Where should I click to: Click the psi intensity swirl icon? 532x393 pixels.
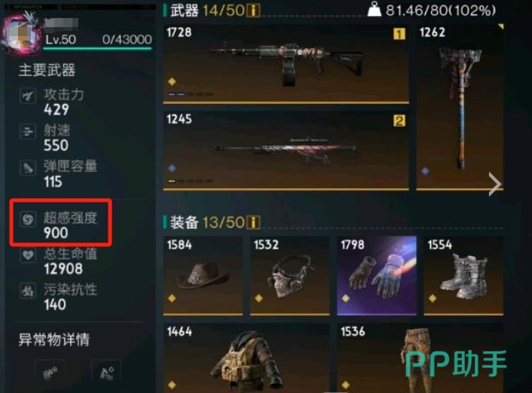27,219
